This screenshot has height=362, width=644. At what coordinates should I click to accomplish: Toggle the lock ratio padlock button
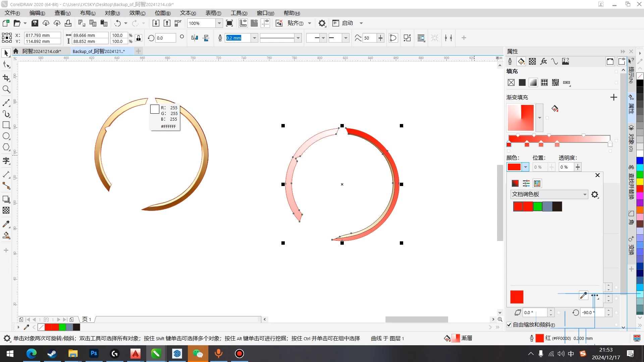pyautogui.click(x=139, y=38)
